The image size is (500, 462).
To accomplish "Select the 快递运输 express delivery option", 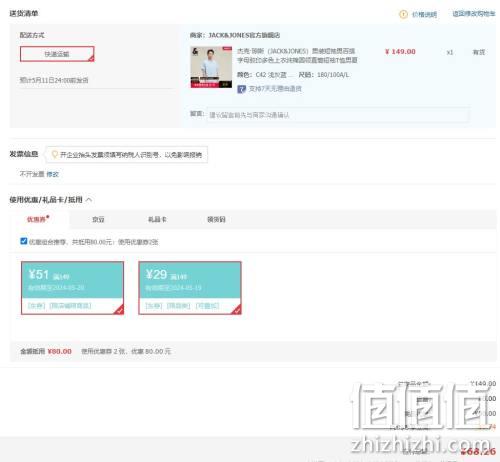I will click(57, 54).
